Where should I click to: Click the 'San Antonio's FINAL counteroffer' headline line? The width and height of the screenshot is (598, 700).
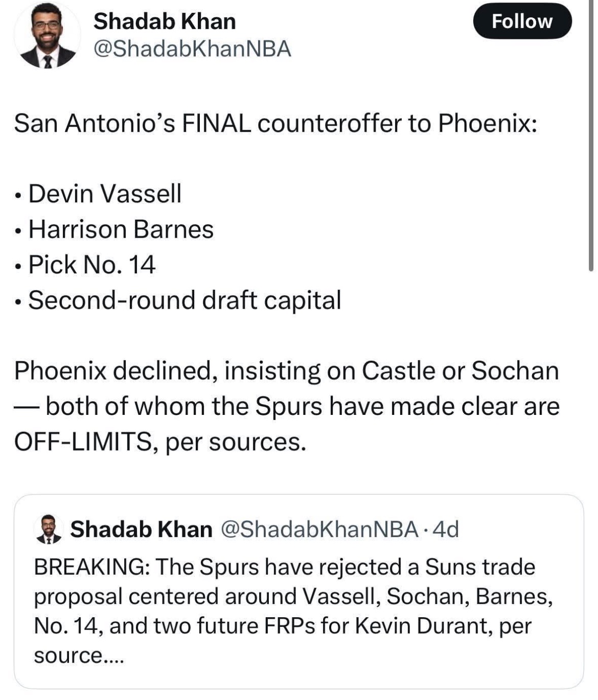275,124
